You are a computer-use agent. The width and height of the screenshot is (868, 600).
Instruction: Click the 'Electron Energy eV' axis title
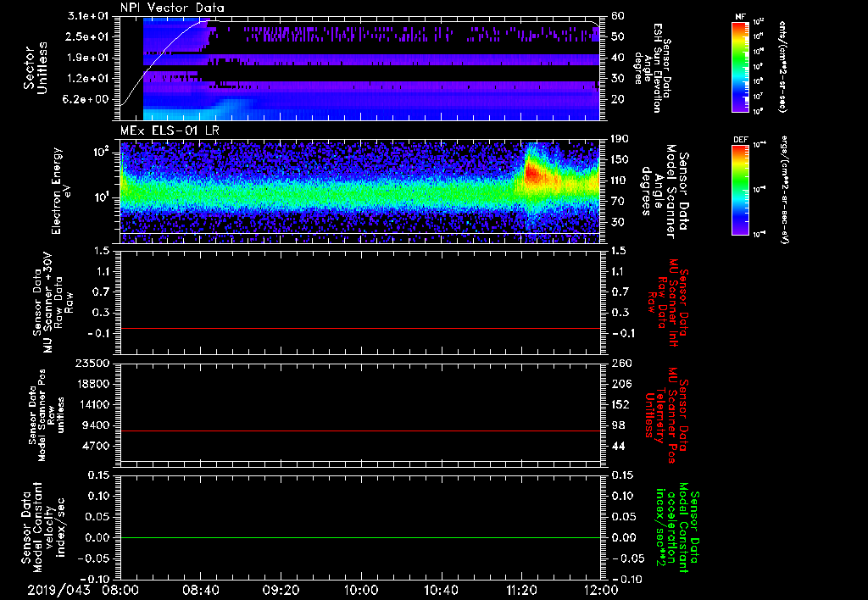click(x=63, y=191)
